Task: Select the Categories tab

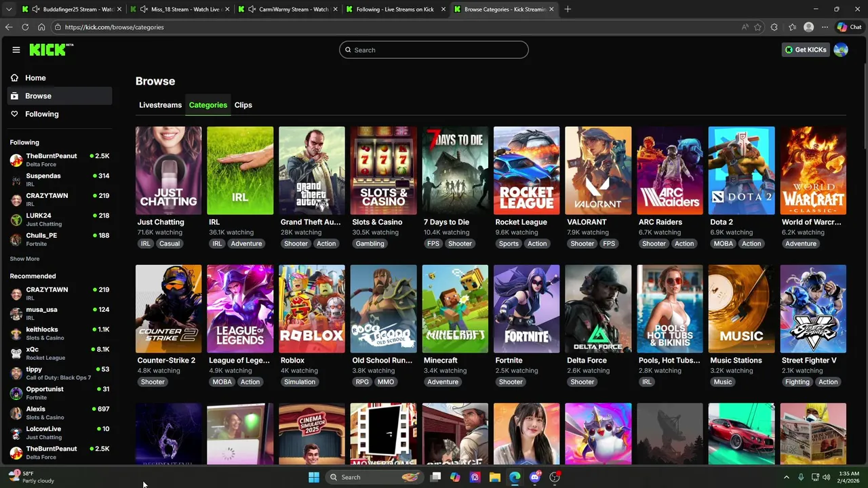Action: pyautogui.click(x=208, y=105)
